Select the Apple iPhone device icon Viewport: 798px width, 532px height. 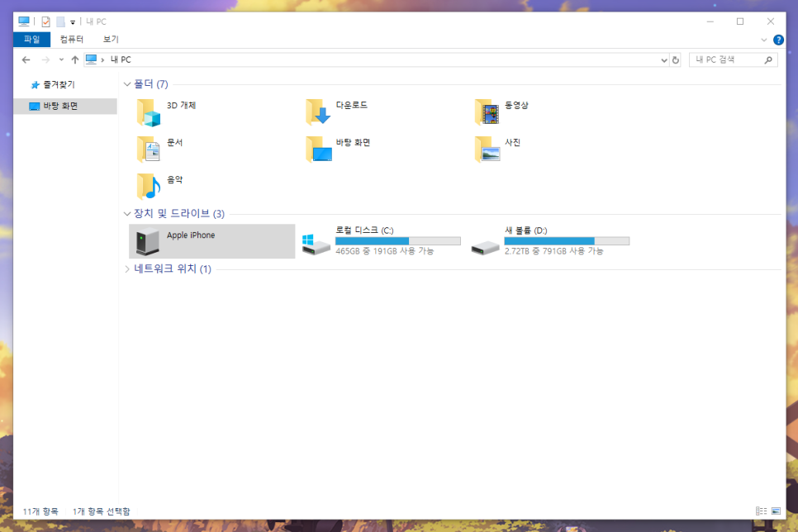click(148, 240)
